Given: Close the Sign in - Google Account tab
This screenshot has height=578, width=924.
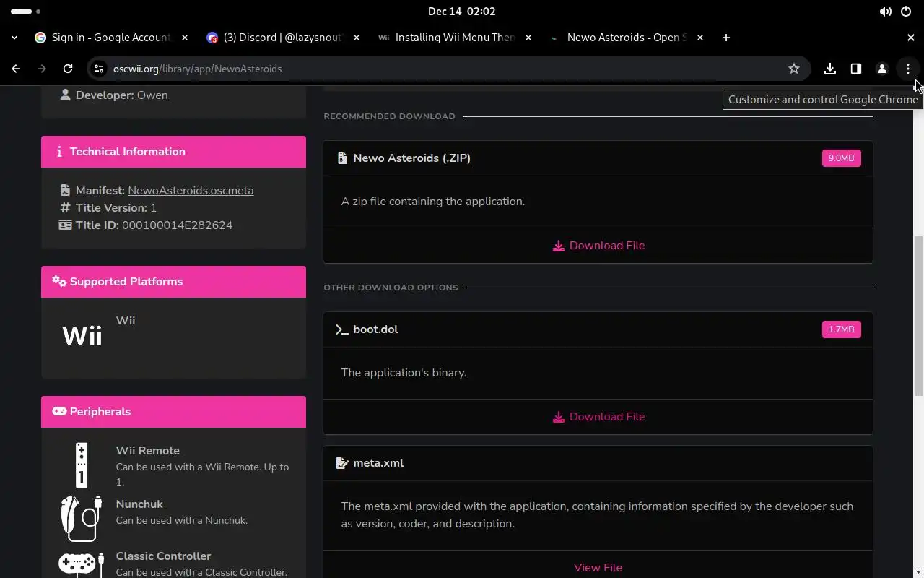Looking at the screenshot, I should coord(185,38).
